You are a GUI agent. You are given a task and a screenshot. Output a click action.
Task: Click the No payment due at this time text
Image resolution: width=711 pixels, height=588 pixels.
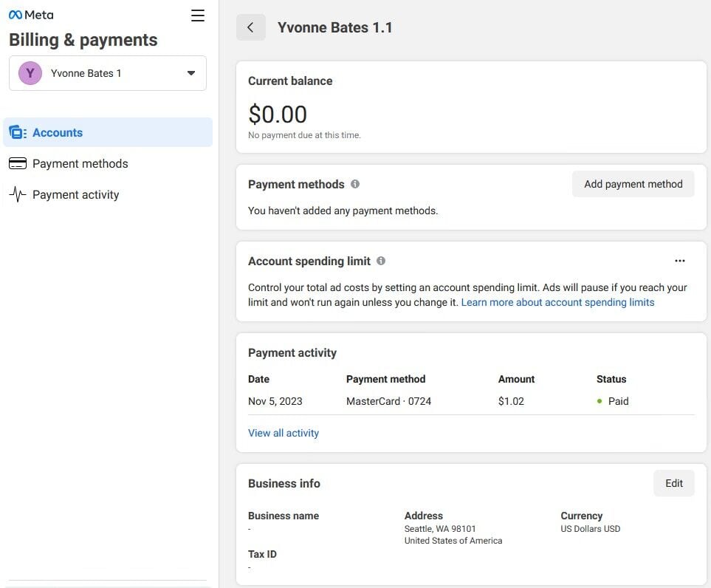coord(304,135)
